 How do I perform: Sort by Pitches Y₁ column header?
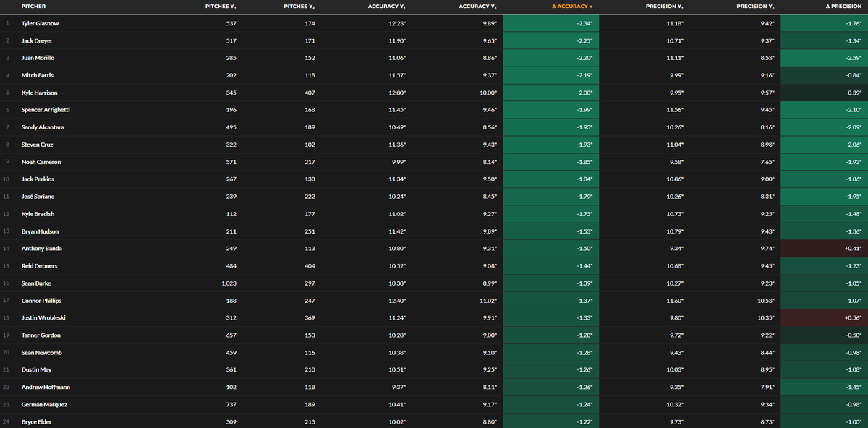(x=221, y=7)
